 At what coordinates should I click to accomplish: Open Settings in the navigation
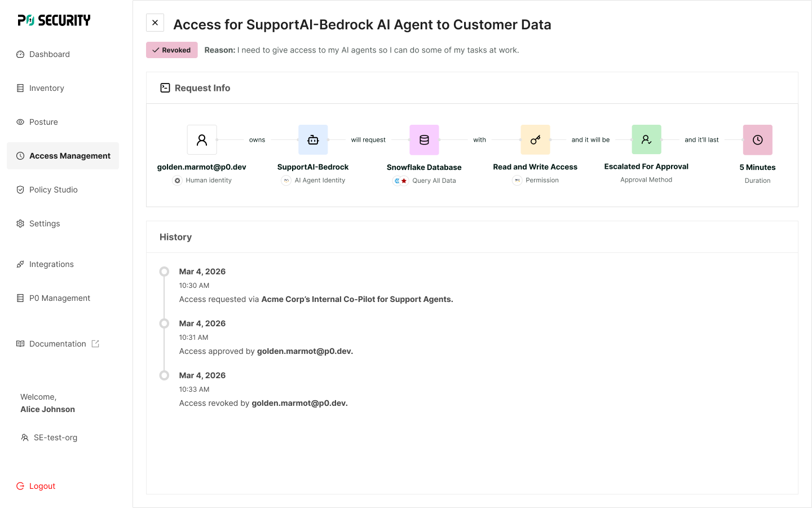45,224
